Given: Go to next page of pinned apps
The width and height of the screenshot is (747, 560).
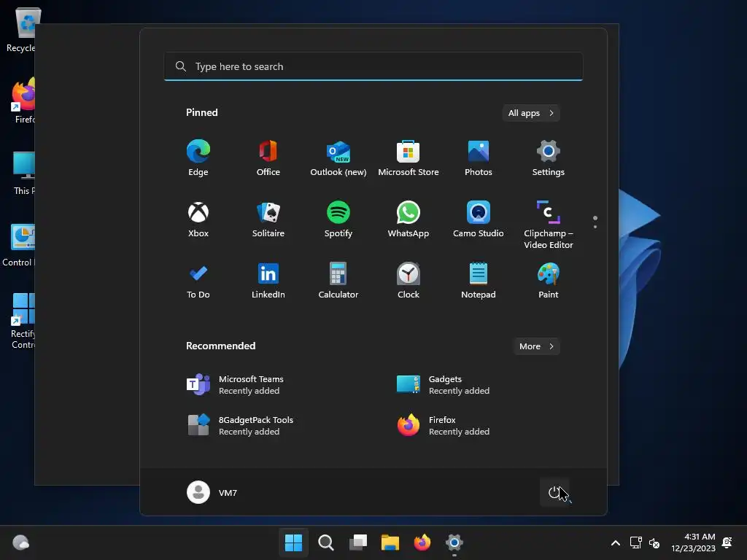Looking at the screenshot, I should pos(595,227).
